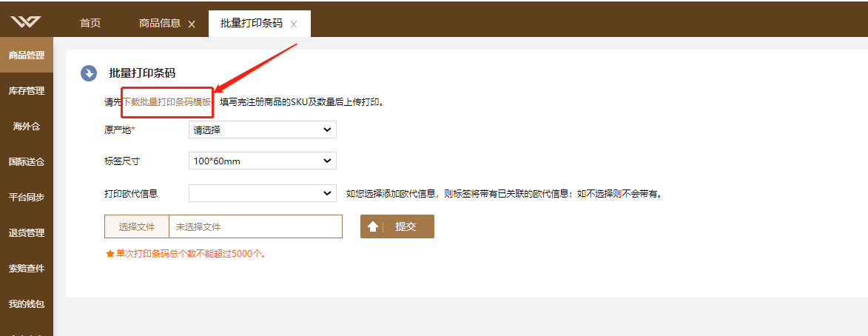
Task: Open 海外仓 in the sidebar
Action: pyautogui.click(x=27, y=127)
